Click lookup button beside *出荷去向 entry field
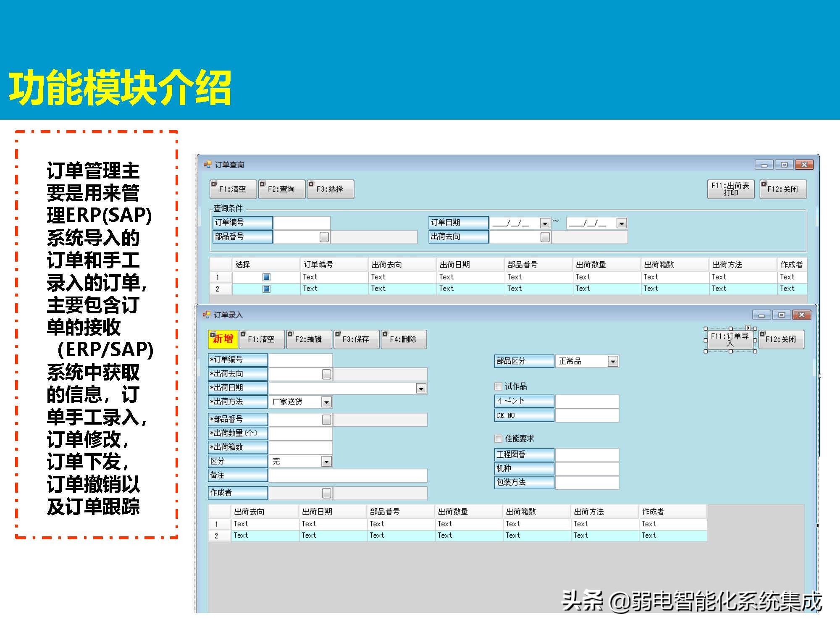The image size is (840, 630). click(x=326, y=374)
